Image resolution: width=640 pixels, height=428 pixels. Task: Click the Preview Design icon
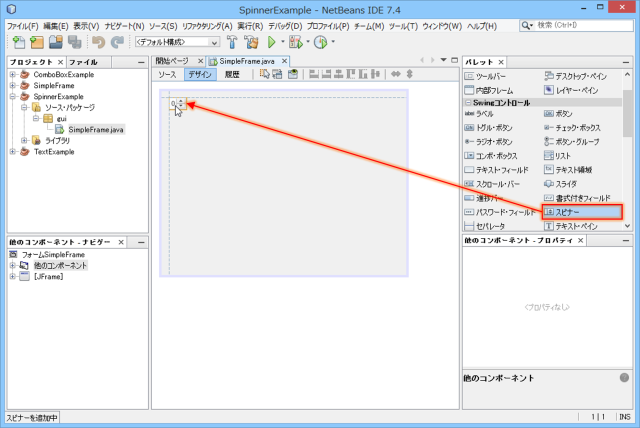click(293, 74)
